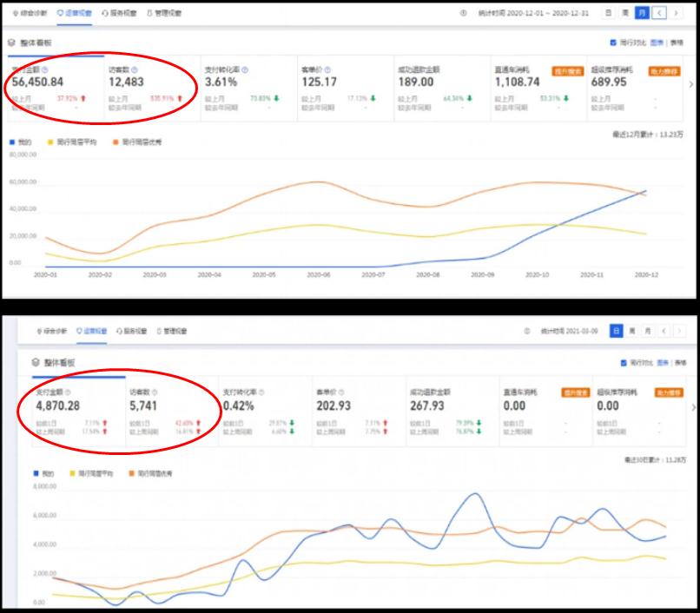Toggle the blue 我的 legend series in top chart
This screenshot has width=700, height=613.
tap(10, 141)
